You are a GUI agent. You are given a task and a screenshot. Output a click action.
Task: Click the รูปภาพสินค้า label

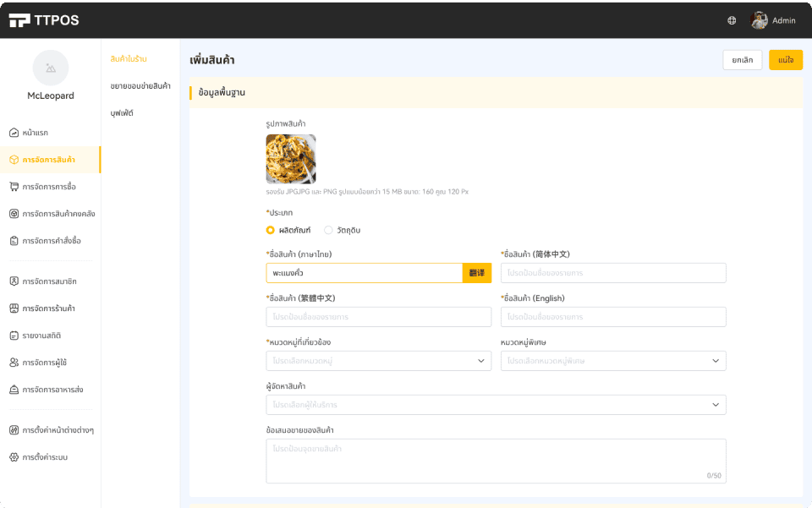[x=286, y=123]
